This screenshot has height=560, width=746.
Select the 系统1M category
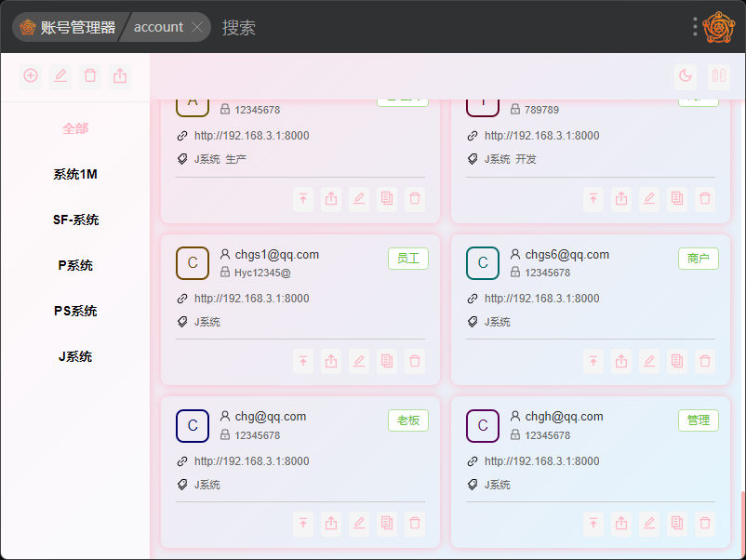coord(75,174)
